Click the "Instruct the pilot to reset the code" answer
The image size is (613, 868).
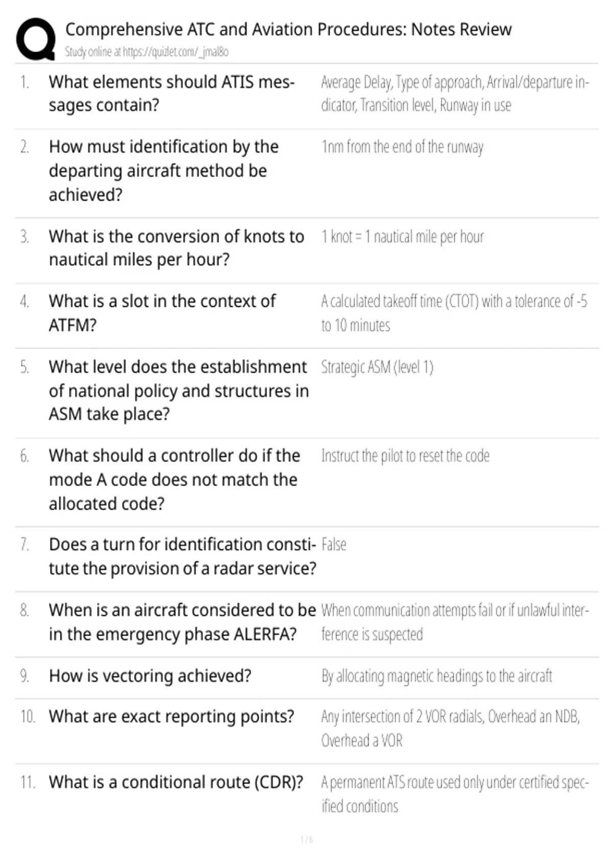(x=405, y=456)
